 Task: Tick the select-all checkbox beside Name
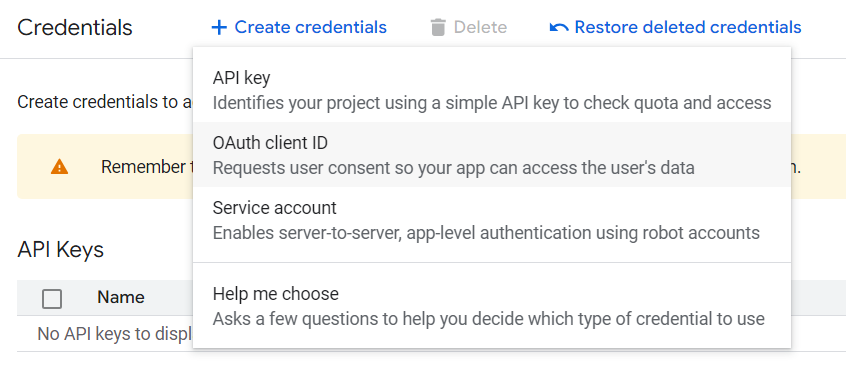[52, 298]
